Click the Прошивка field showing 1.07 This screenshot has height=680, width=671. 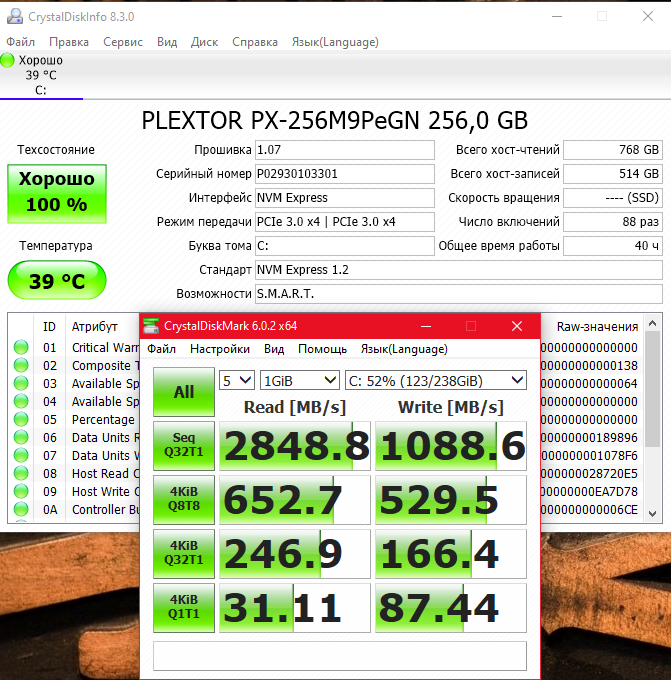[x=345, y=150]
